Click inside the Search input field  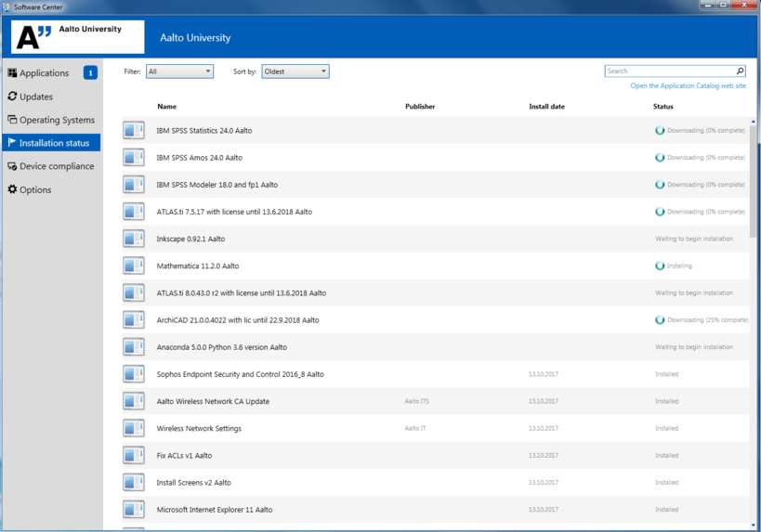pyautogui.click(x=669, y=71)
